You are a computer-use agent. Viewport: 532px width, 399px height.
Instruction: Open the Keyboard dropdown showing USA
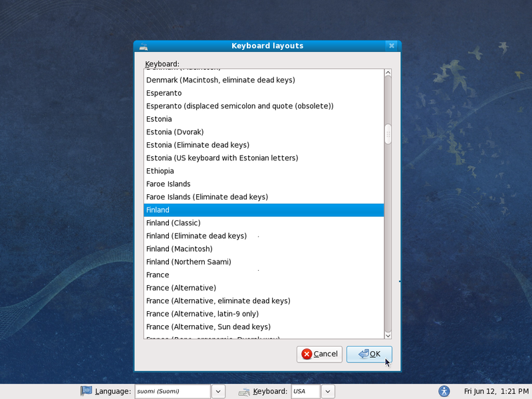[327, 391]
